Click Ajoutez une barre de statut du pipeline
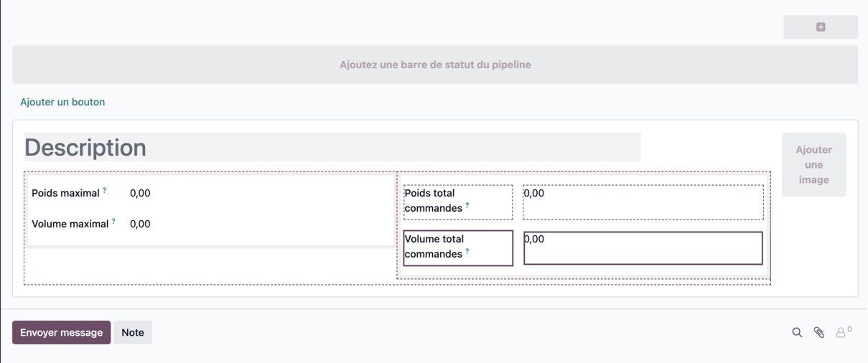The image size is (868, 363). [435, 65]
